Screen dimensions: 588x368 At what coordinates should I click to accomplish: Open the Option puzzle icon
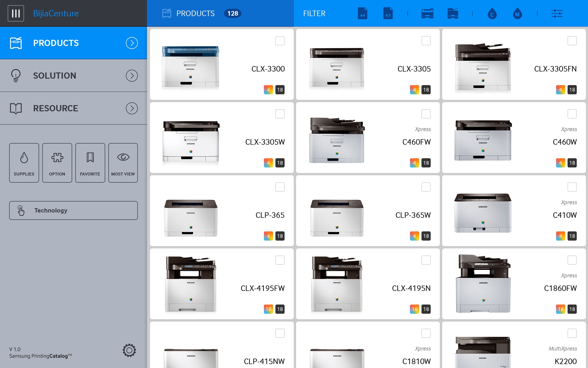click(57, 163)
